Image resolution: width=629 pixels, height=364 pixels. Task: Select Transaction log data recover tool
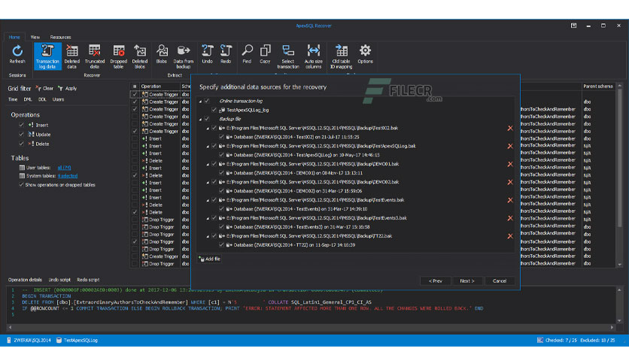coord(47,56)
